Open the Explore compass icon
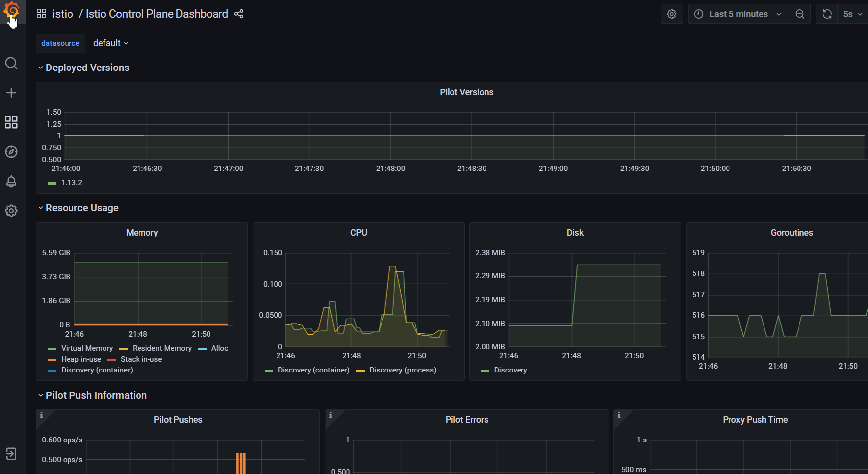The image size is (868, 474). point(11,152)
